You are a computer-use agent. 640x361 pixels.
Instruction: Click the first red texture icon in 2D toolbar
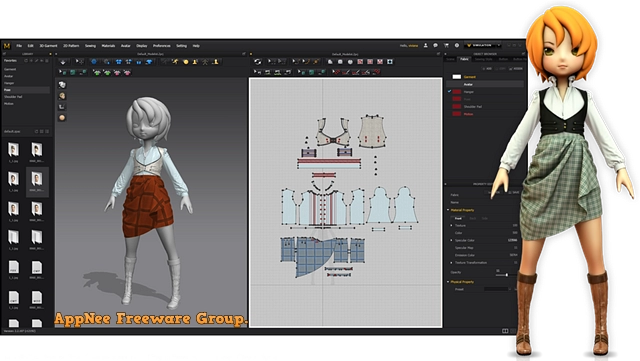click(x=360, y=62)
